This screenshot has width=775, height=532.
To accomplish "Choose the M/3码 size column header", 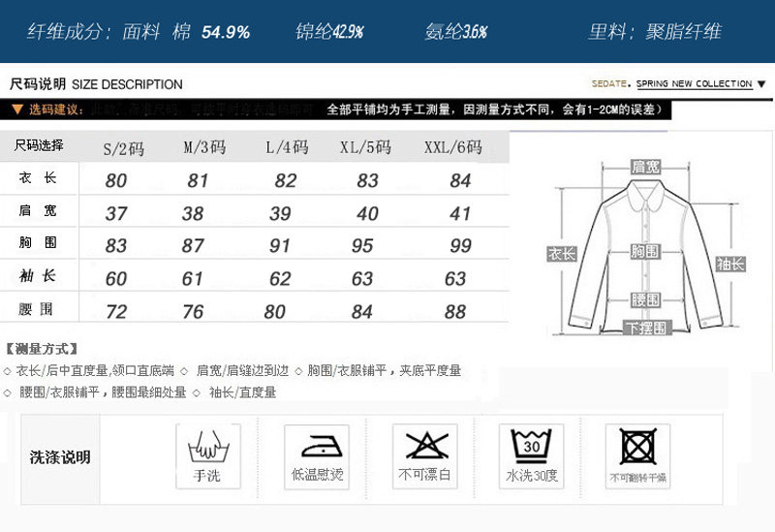I will coord(204,148).
